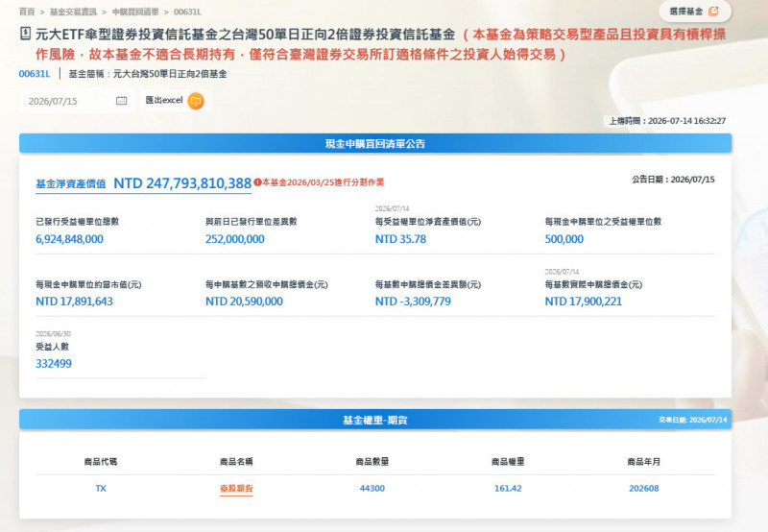Click the red leveraged risk warning text
This screenshot has height=532, width=768.
[x=380, y=44]
